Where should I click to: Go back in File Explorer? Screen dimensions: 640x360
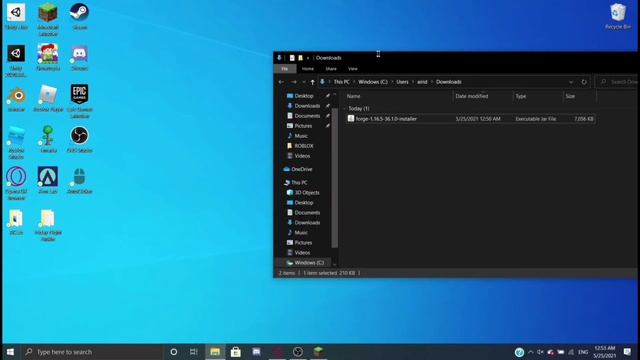(281, 82)
